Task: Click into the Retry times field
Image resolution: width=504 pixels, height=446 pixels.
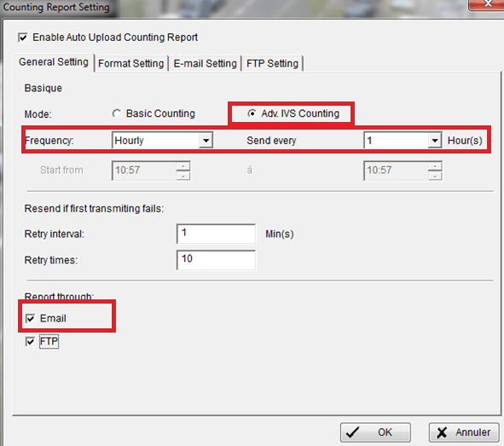Action: click(x=216, y=260)
